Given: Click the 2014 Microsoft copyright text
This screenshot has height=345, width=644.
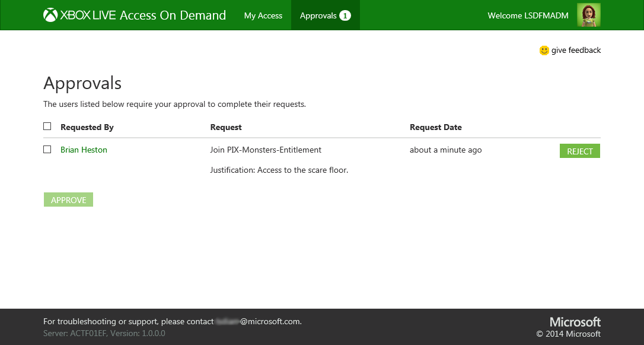Looking at the screenshot, I should click(569, 334).
